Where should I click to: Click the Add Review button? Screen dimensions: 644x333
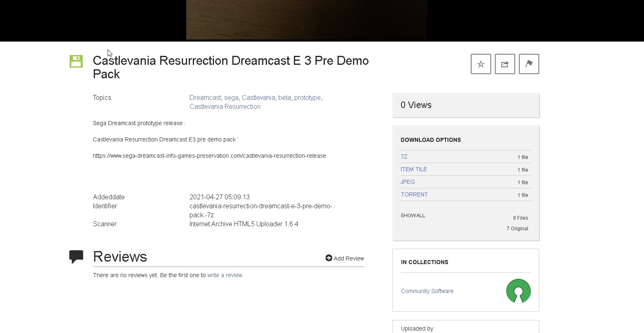pos(345,258)
